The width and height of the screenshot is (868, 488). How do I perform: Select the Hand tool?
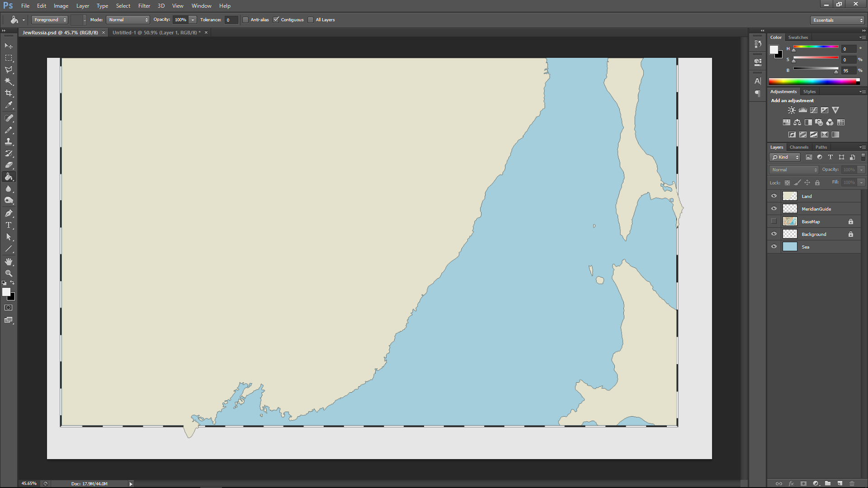pos(9,262)
